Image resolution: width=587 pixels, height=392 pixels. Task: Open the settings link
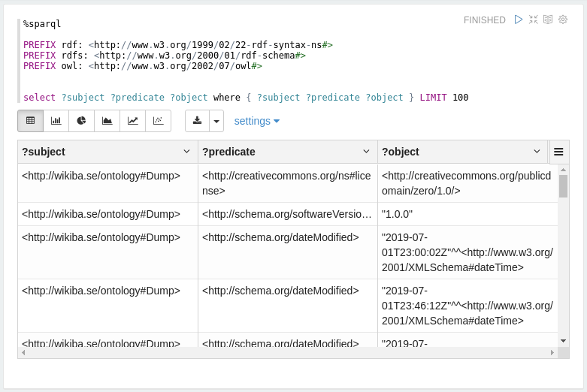pyautogui.click(x=256, y=121)
